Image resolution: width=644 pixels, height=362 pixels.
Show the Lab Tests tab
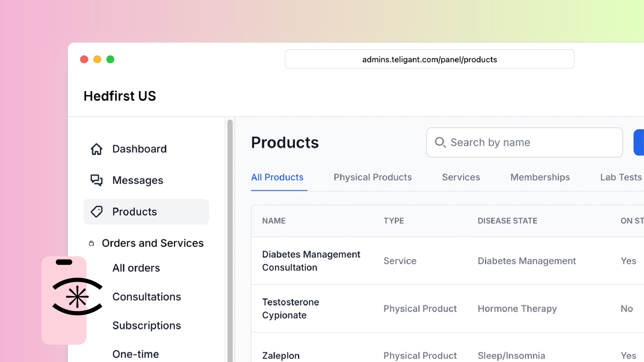pyautogui.click(x=621, y=177)
